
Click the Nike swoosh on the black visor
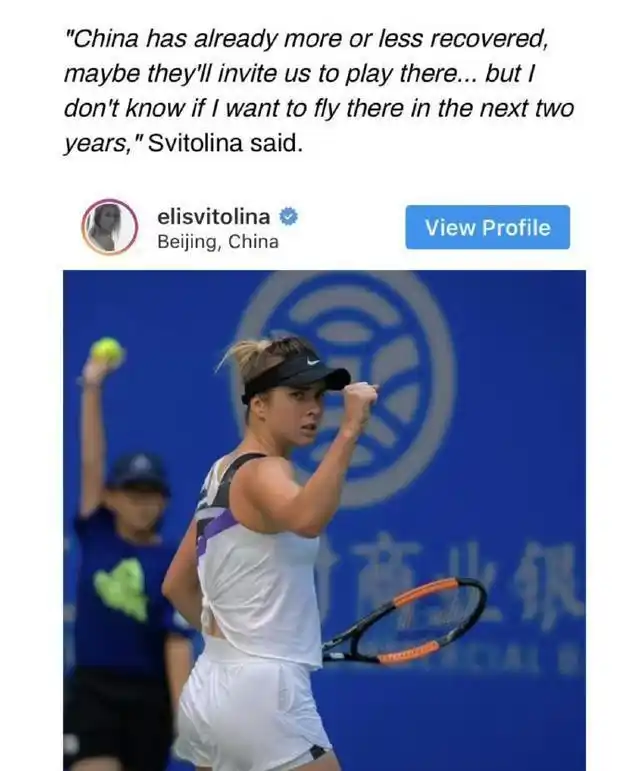pos(313,361)
